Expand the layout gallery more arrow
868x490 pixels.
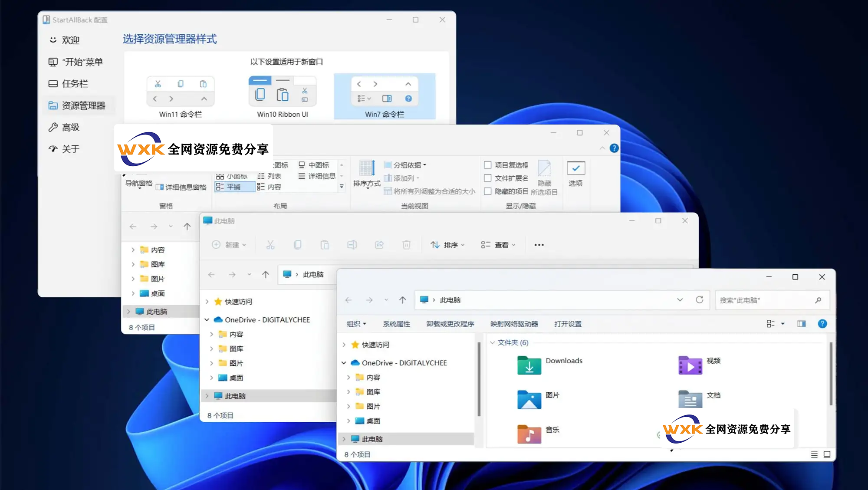(342, 187)
